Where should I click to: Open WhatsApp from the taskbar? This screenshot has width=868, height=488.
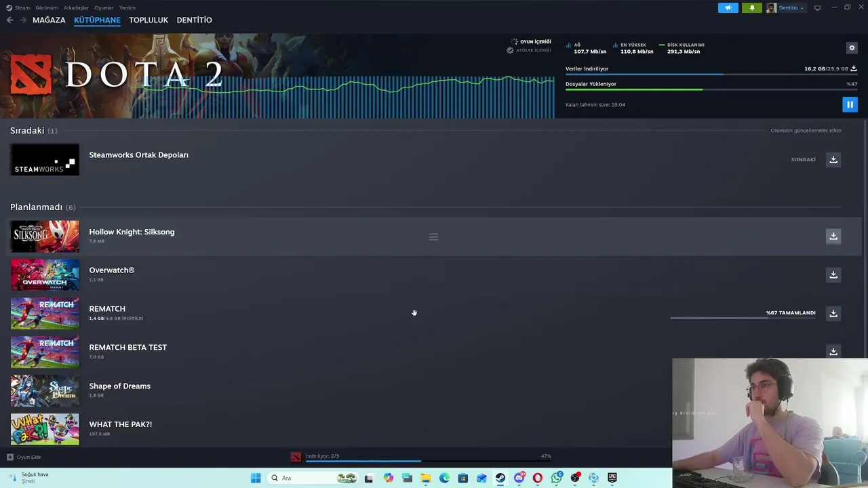click(x=557, y=478)
